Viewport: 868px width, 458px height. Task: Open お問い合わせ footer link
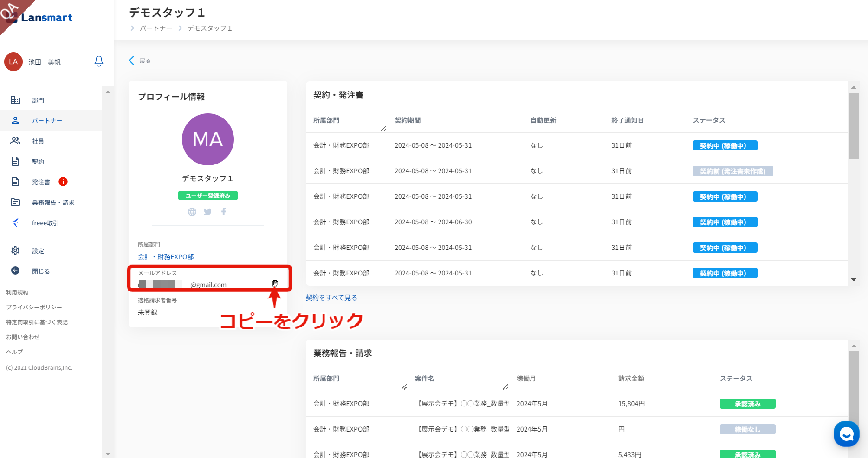(23, 337)
